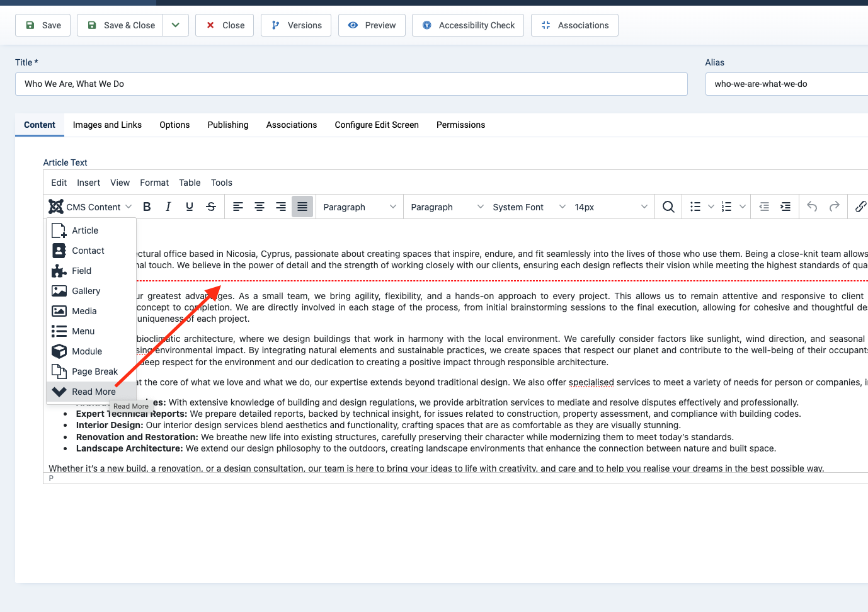Go to the Publishing tab
Screen dimensions: 868x612
coord(228,125)
